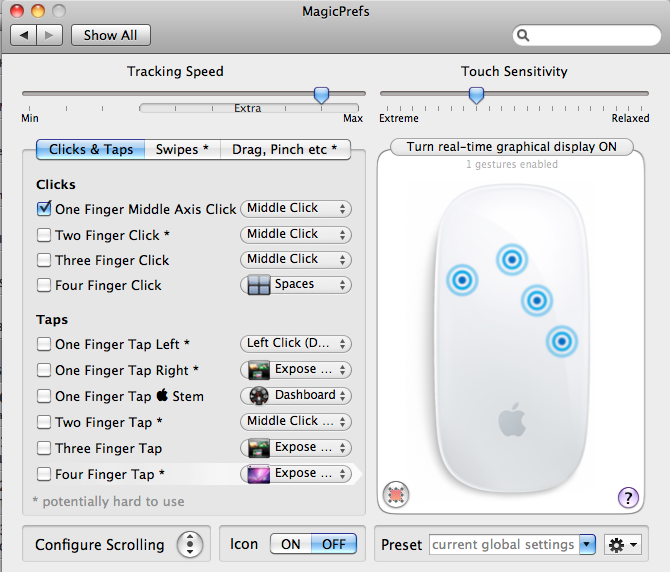This screenshot has height=572, width=670.
Task: Open help with the purple question mark
Action: click(628, 498)
